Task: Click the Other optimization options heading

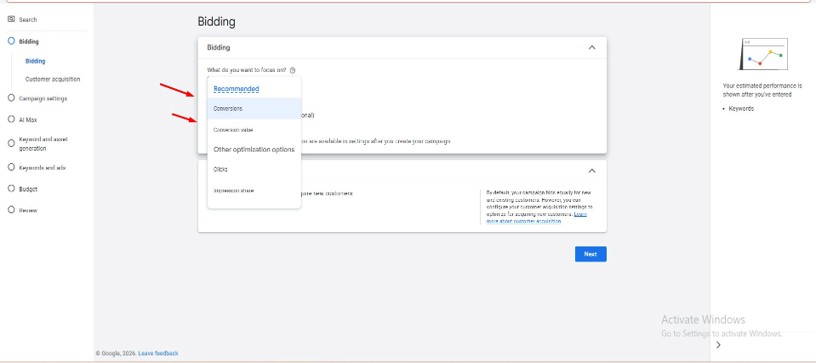Action: [254, 149]
